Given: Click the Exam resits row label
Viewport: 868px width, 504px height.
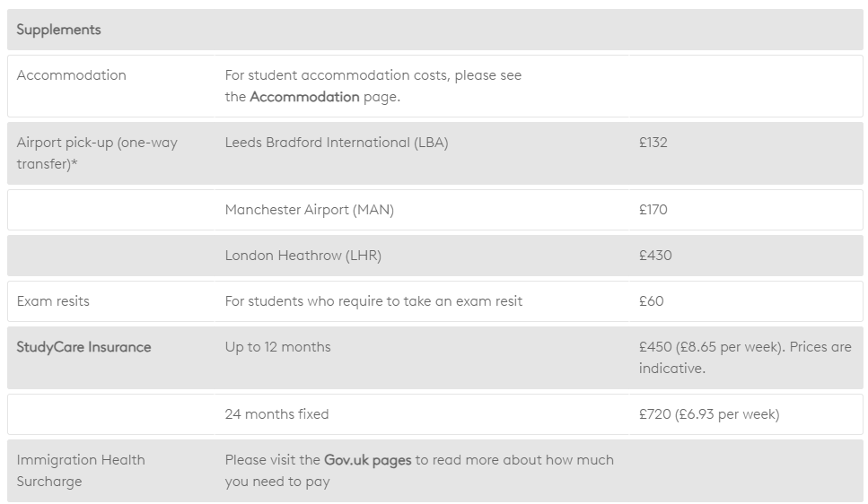Looking at the screenshot, I should pyautogui.click(x=53, y=301).
